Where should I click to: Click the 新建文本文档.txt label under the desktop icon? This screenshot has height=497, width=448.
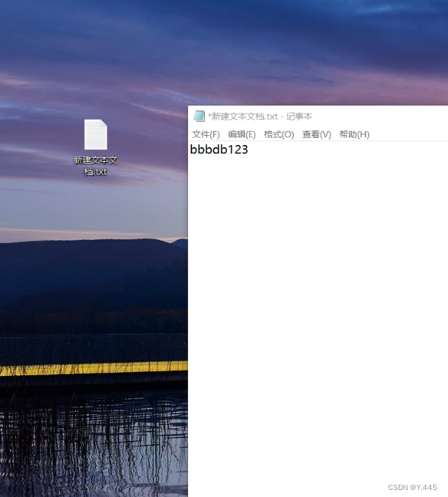pos(95,165)
